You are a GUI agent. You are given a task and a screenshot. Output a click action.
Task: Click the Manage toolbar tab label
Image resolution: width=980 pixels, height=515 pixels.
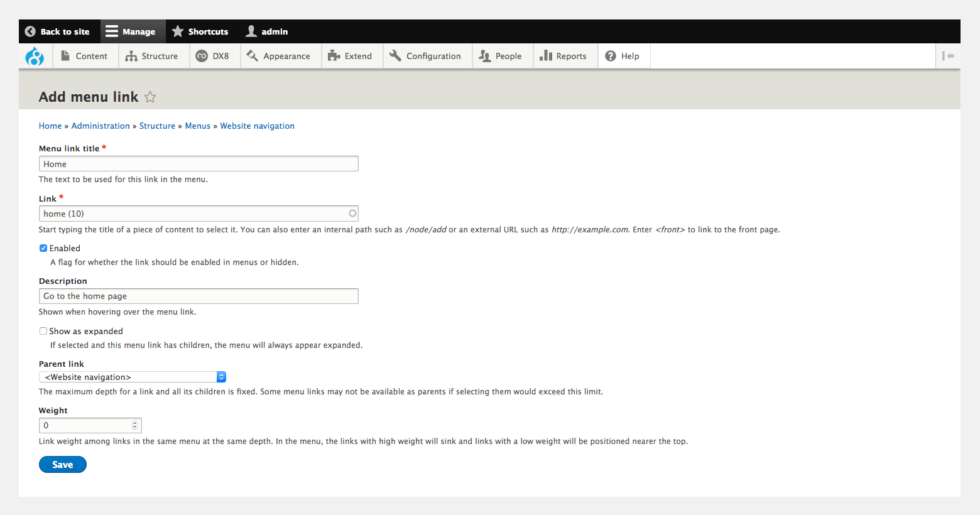pyautogui.click(x=139, y=31)
